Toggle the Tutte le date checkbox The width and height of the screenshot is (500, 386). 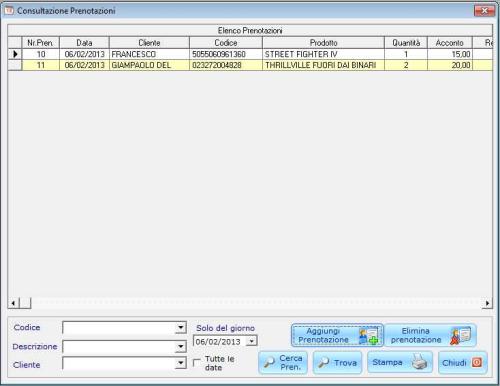[x=197, y=362]
